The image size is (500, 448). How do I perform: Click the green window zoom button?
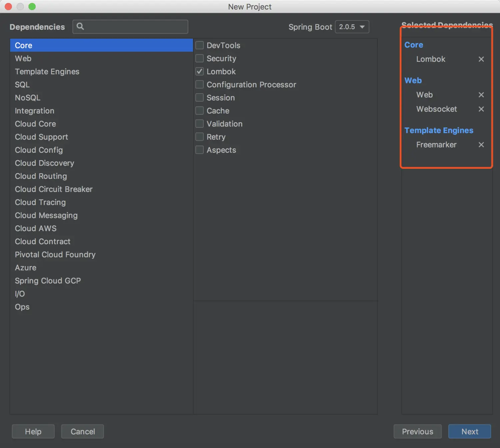[32, 6]
